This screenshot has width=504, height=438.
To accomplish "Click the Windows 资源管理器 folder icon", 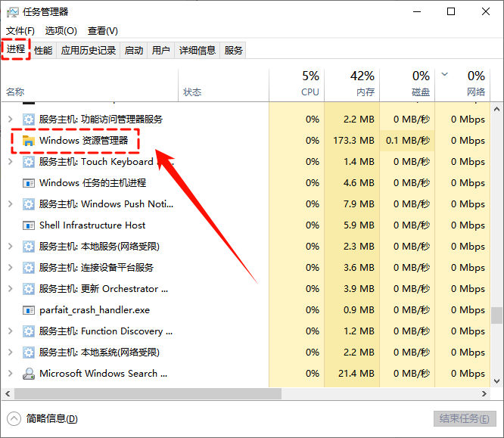I will (x=29, y=141).
